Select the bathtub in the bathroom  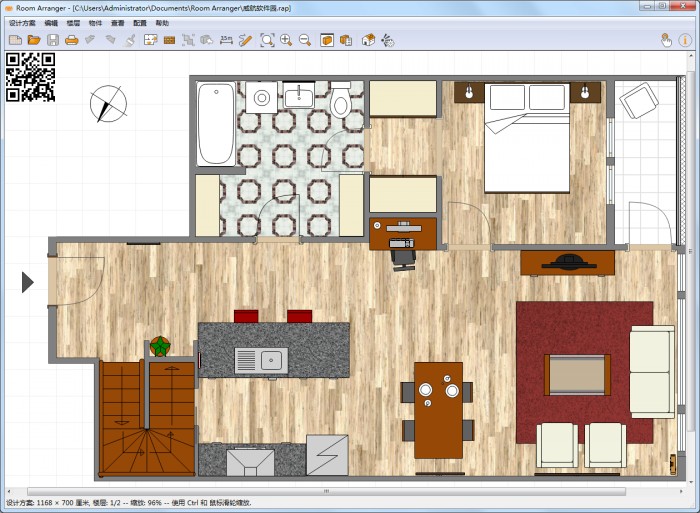coord(216,124)
